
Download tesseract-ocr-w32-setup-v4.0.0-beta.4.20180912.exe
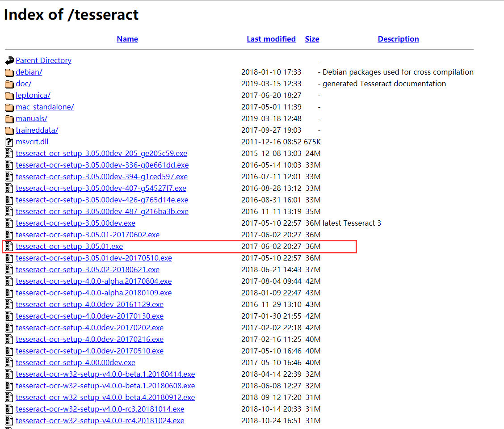pos(105,397)
